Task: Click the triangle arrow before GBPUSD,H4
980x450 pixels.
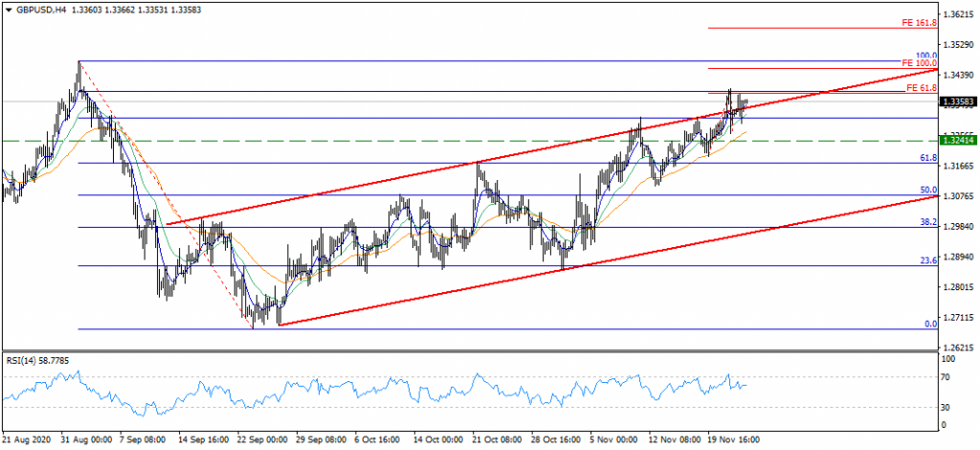Action: pos(9,7)
